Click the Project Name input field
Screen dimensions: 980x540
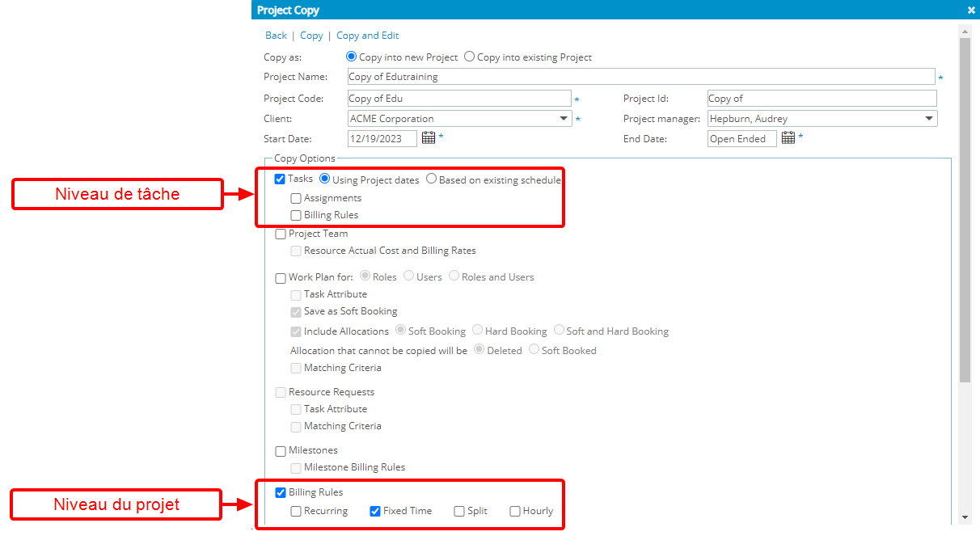point(640,77)
